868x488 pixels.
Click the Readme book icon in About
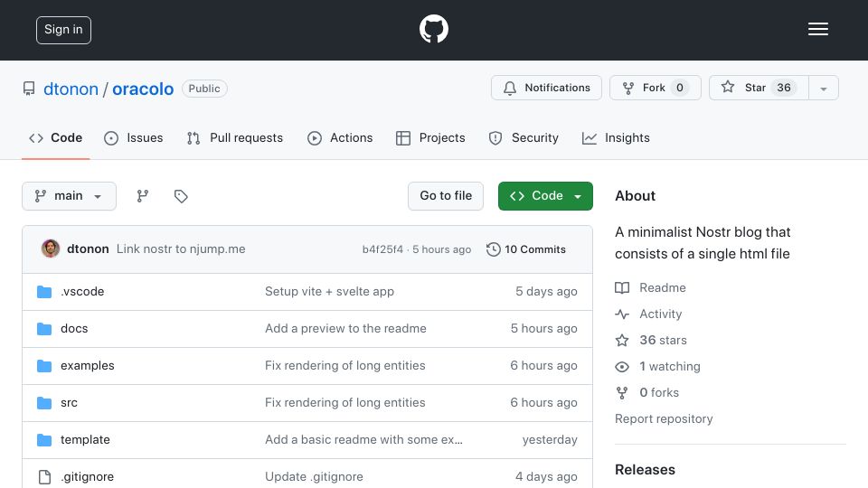tap(622, 287)
